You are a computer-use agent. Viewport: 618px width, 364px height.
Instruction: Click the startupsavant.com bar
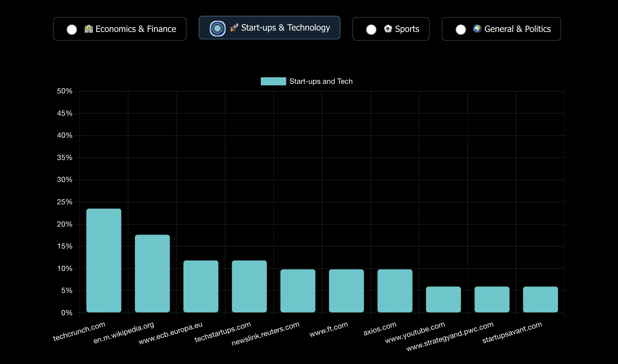[540, 299]
